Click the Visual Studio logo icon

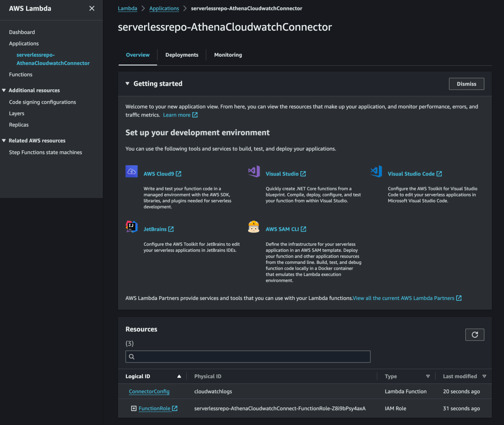pos(254,172)
